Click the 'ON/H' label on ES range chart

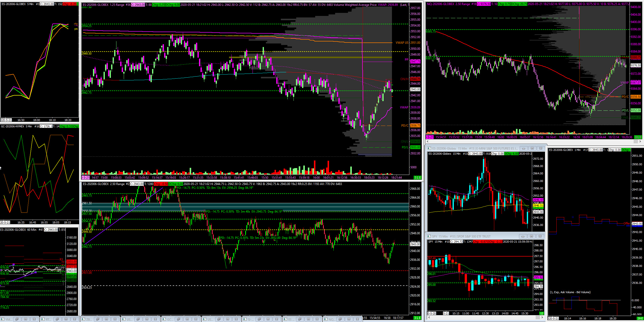click(404, 79)
